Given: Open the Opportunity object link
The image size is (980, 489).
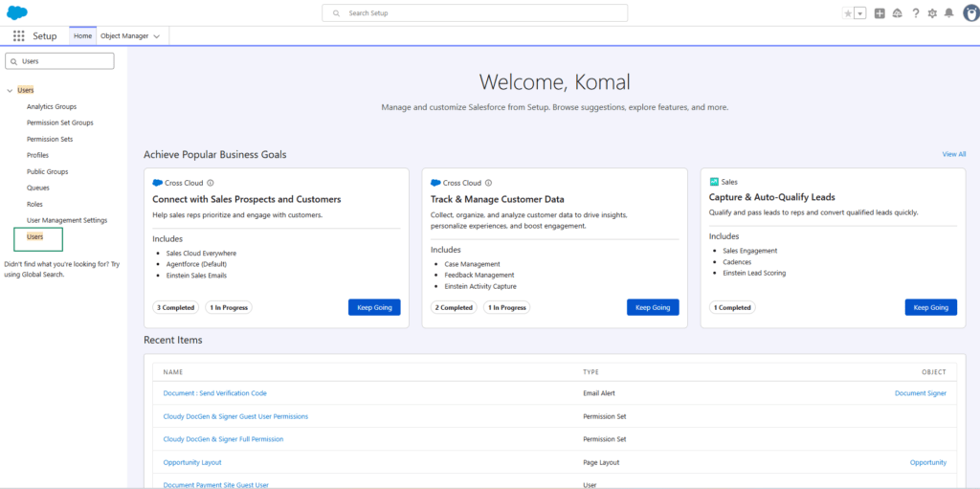Looking at the screenshot, I should tap(928, 463).
